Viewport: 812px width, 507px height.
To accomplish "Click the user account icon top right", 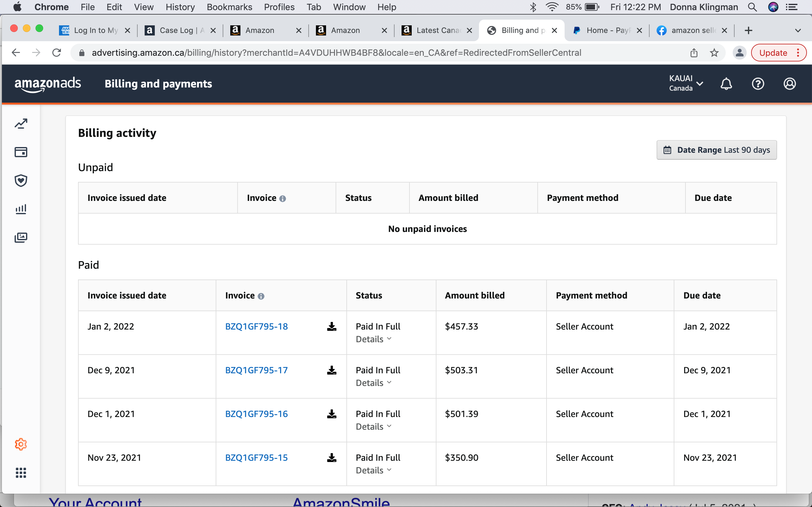I will pos(789,83).
